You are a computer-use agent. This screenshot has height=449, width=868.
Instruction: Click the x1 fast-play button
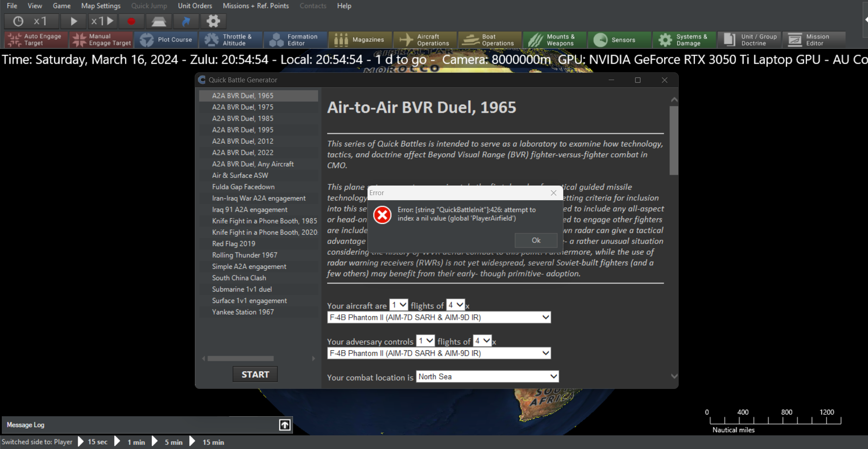(x=102, y=21)
